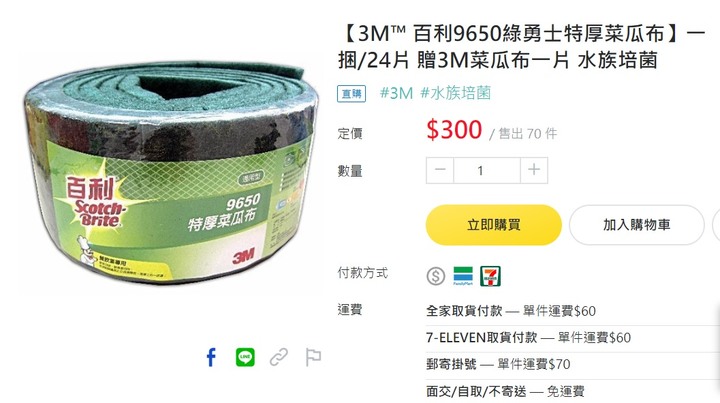Image resolution: width=720 pixels, height=403 pixels.
Task: Click the 立即購買 buy now button
Action: [494, 225]
